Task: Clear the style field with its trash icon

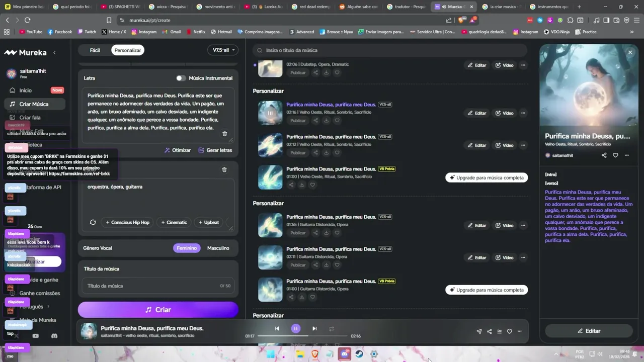Action: click(224, 169)
